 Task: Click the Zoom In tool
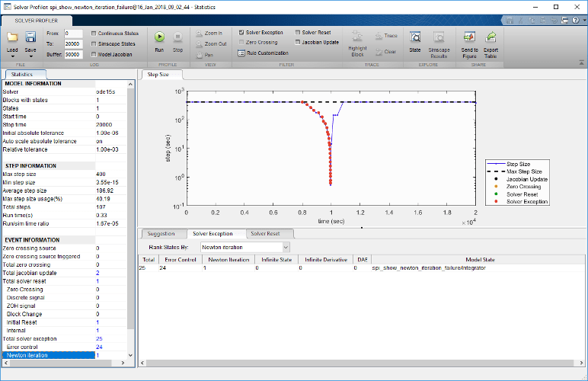point(209,34)
